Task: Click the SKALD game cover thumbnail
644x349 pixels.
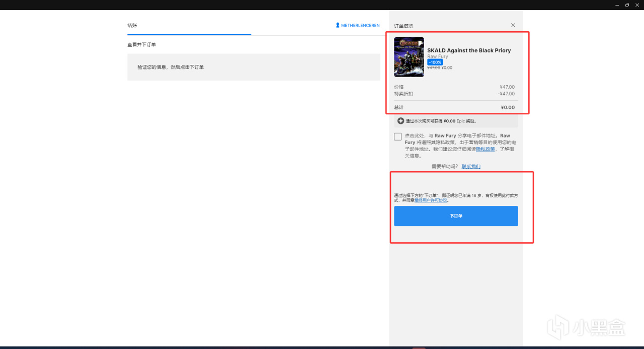Action: point(409,57)
